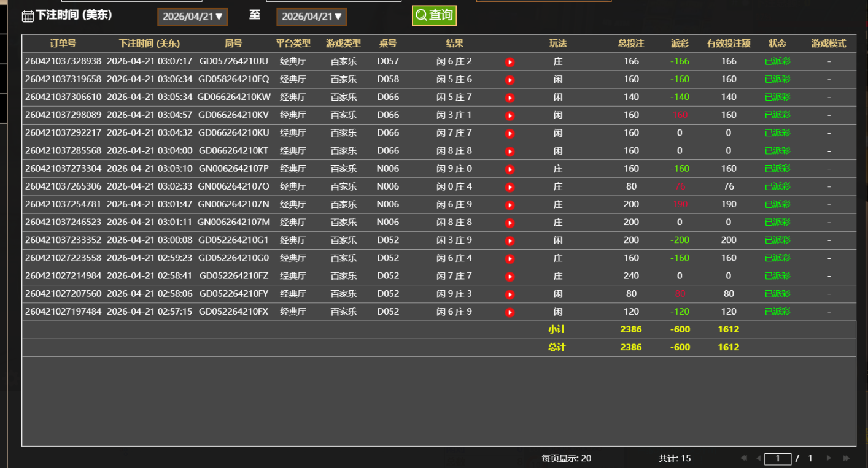868x468 pixels.
Task: Click the 游戏模式 column header
Action: tap(829, 44)
